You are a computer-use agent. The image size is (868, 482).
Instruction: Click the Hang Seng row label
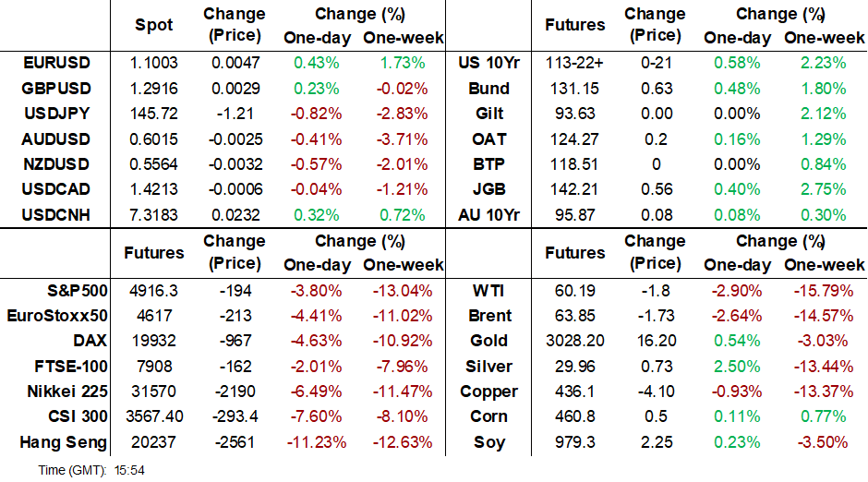click(63, 442)
